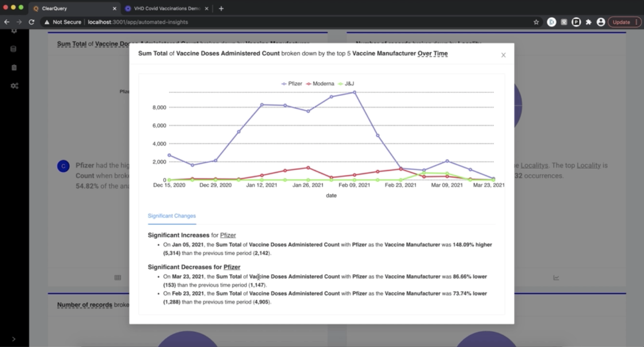The height and width of the screenshot is (347, 644).
Task: Switch to the VHD Covid Vaccinations Demo tab
Action: click(167, 8)
